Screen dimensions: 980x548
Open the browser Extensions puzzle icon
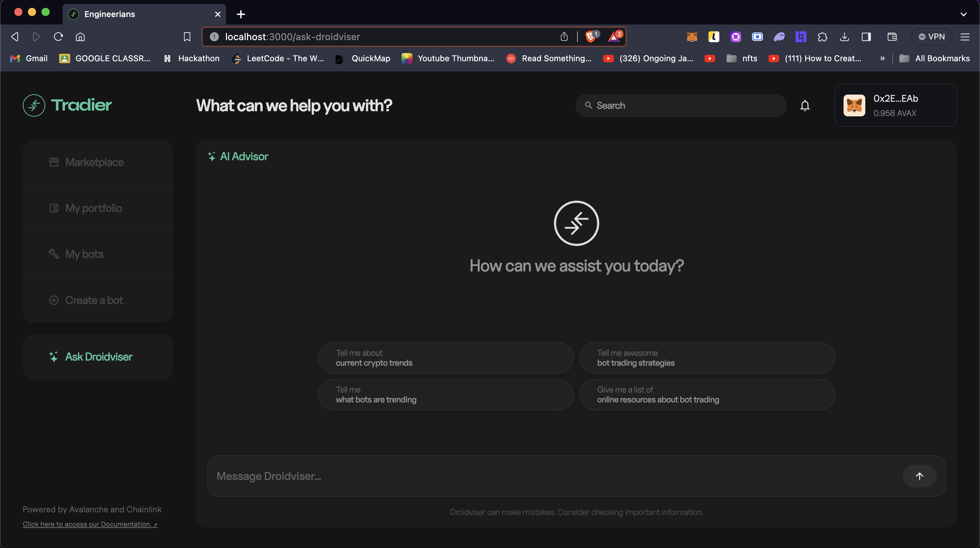(822, 37)
